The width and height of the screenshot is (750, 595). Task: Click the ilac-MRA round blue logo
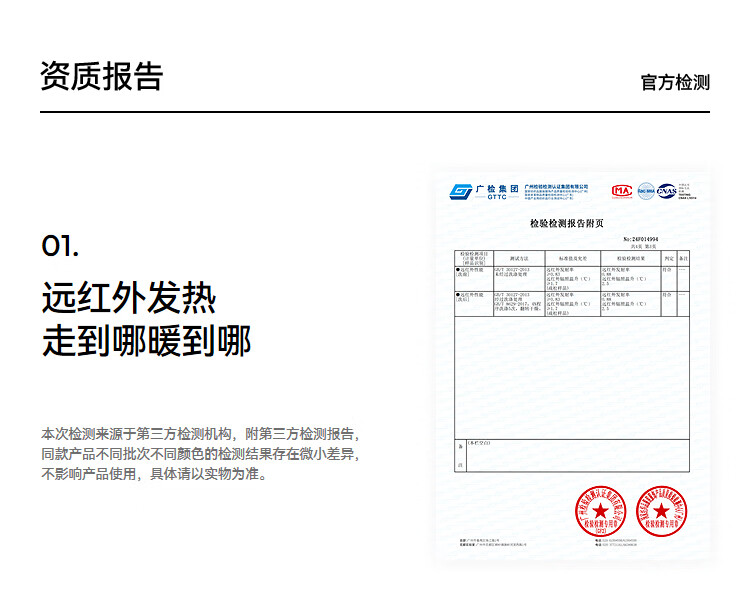pos(646,190)
